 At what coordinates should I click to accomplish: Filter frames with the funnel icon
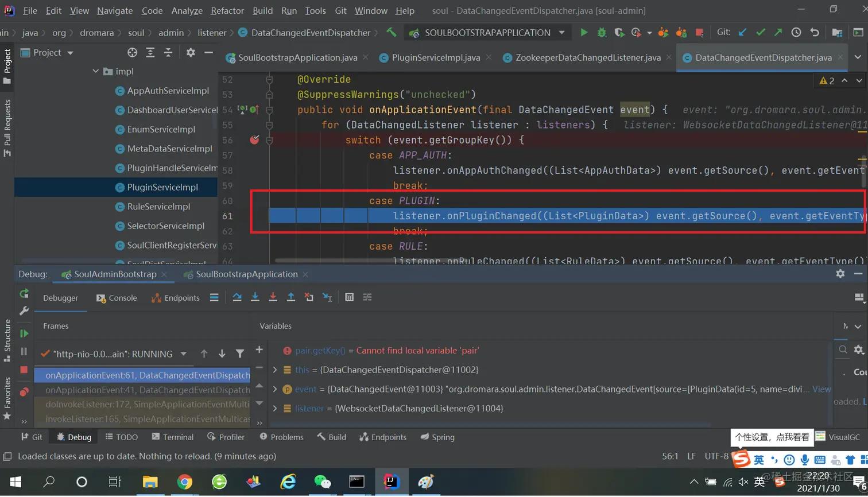point(240,354)
